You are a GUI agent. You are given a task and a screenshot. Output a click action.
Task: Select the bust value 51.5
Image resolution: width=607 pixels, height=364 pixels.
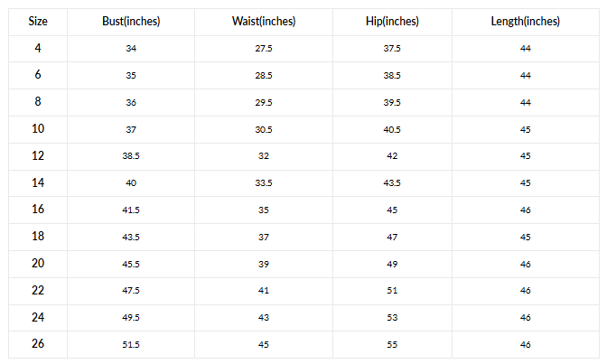131,345
